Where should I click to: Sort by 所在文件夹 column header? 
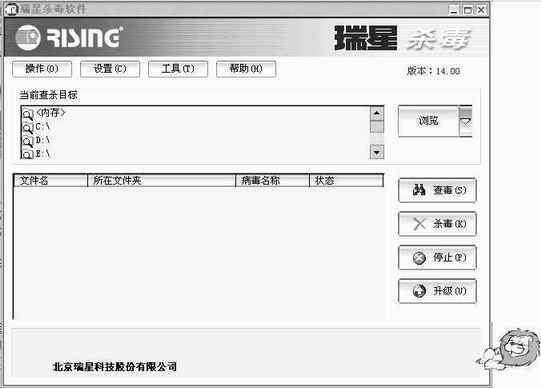(x=161, y=180)
